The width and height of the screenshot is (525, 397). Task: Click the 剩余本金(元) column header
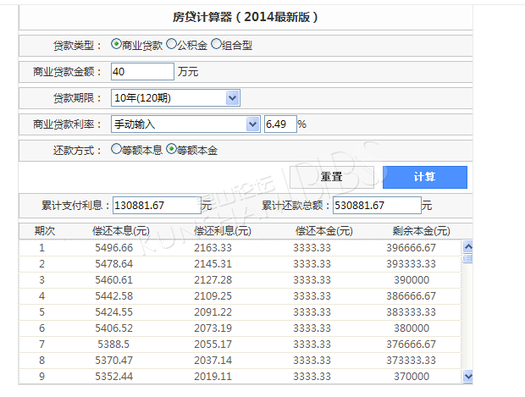(421, 231)
